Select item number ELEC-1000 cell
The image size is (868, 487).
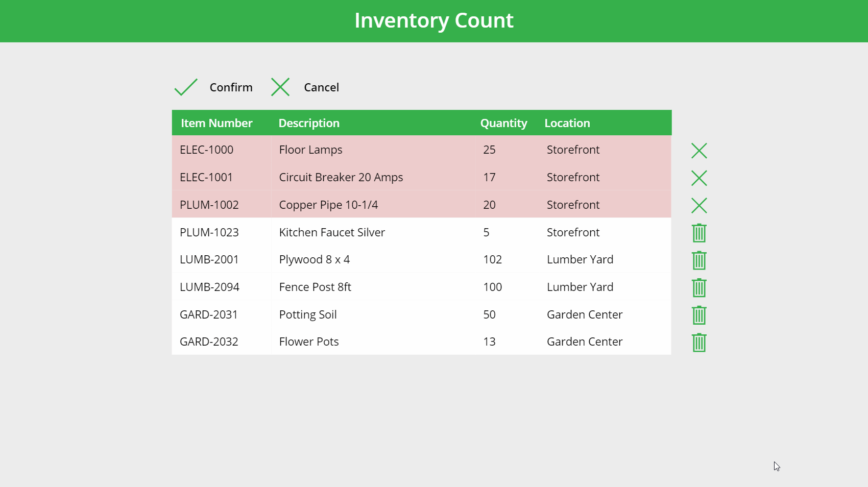pos(207,150)
